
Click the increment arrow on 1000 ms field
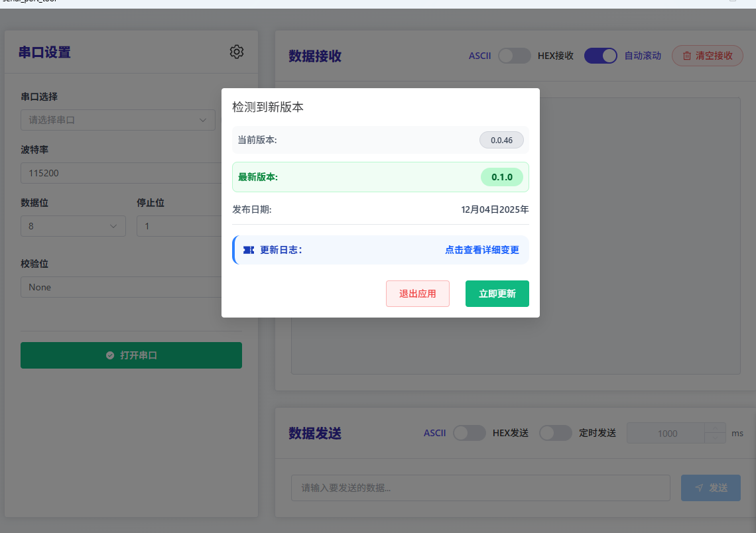[715, 428]
